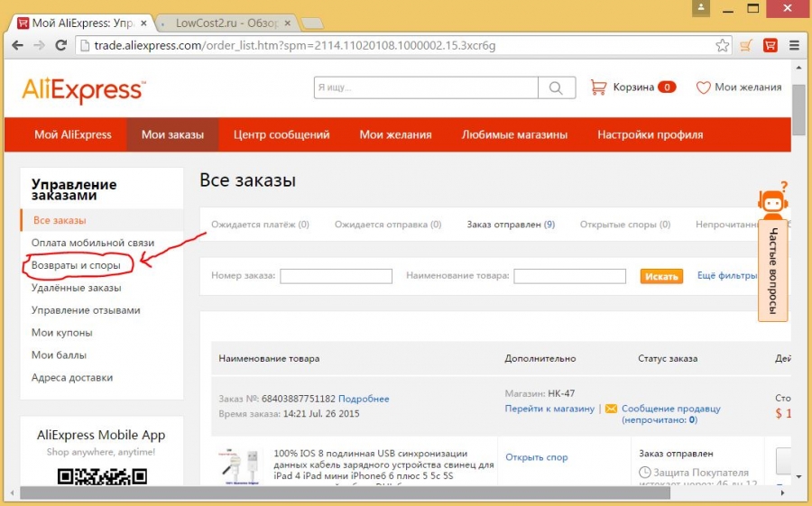Close the Мой AliExpress browser tab
This screenshot has width=812, height=506.
(143, 23)
